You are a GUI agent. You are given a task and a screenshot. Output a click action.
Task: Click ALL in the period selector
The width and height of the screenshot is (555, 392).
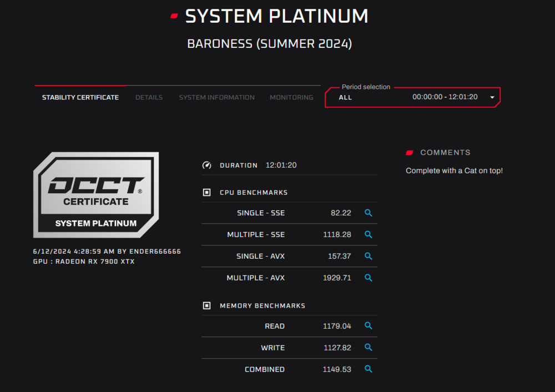pyautogui.click(x=345, y=97)
